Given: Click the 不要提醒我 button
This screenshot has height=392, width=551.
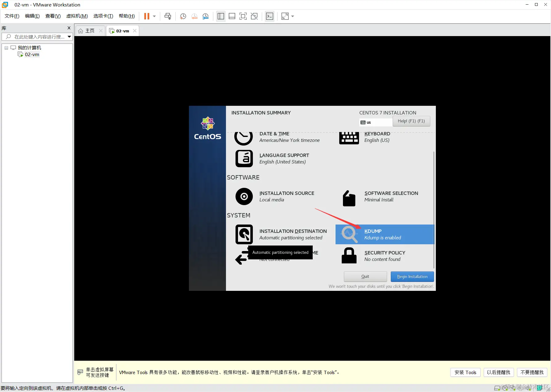Looking at the screenshot, I should pos(532,373).
